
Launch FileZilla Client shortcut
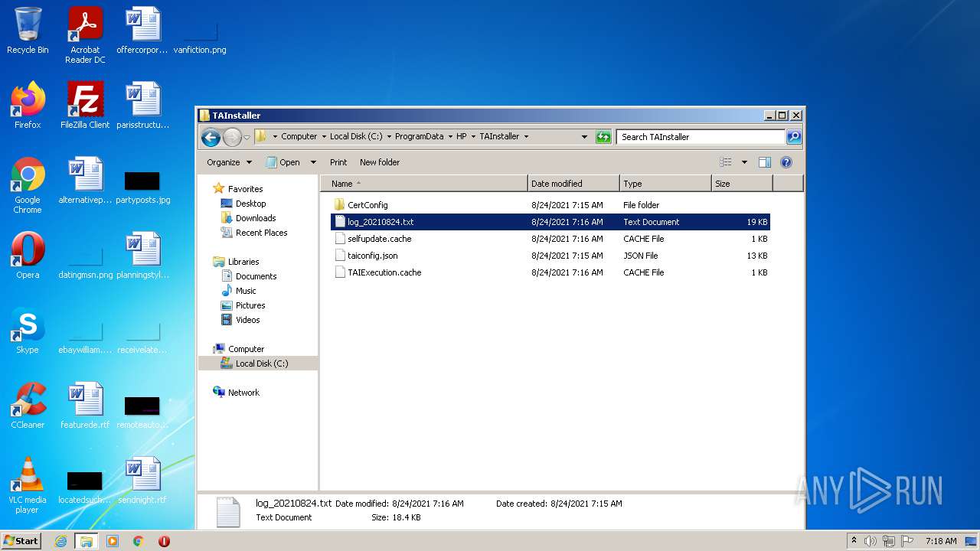coord(85,106)
